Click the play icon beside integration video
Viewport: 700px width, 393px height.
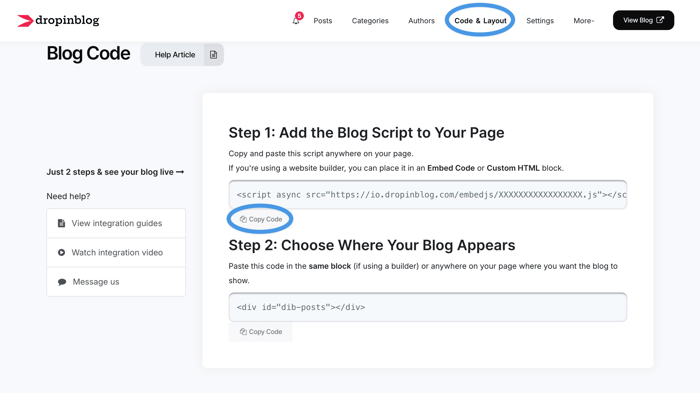click(61, 252)
